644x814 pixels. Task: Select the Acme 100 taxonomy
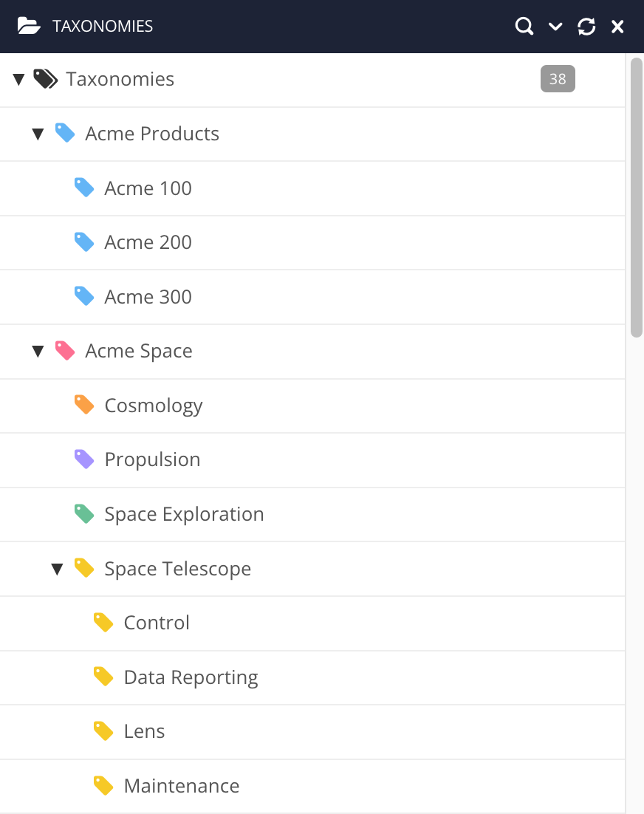pyautogui.click(x=148, y=188)
